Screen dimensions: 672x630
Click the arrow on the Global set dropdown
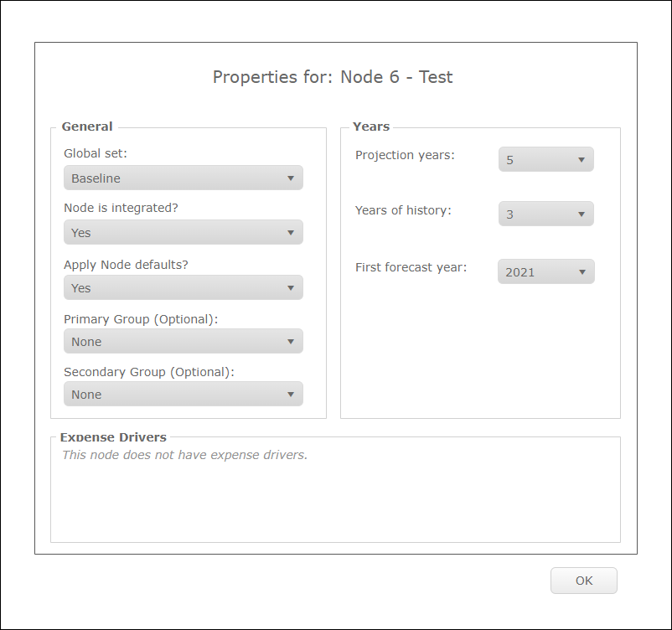(291, 178)
